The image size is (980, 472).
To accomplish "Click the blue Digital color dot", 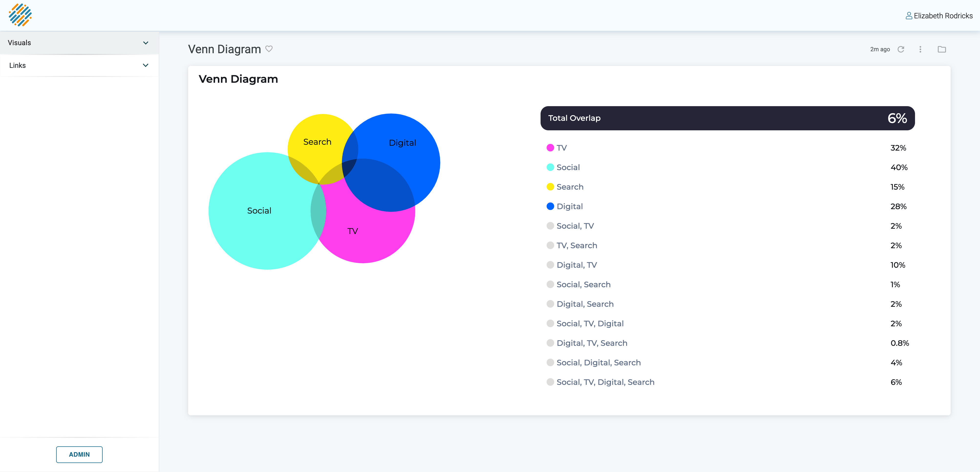I will pyautogui.click(x=550, y=206).
